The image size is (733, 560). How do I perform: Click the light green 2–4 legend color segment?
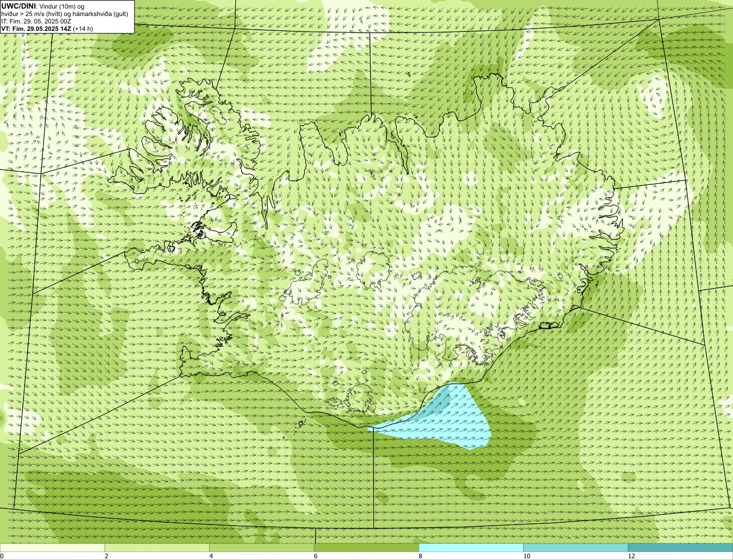click(x=157, y=547)
